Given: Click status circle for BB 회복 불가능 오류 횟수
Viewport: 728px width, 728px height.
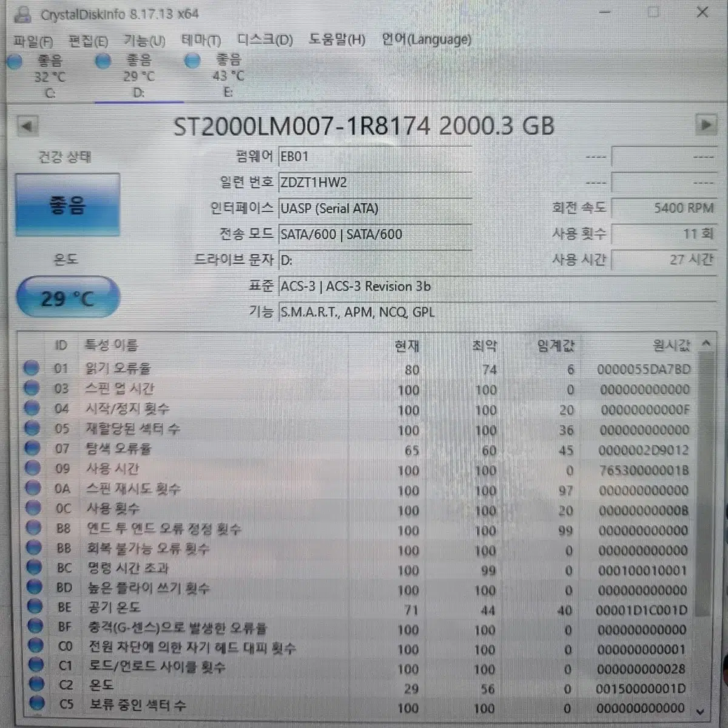Looking at the screenshot, I should pos(33,548).
